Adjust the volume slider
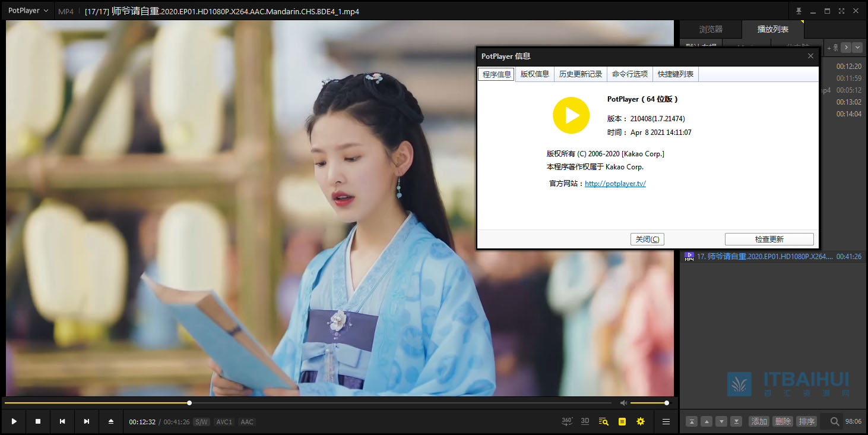 coord(650,403)
